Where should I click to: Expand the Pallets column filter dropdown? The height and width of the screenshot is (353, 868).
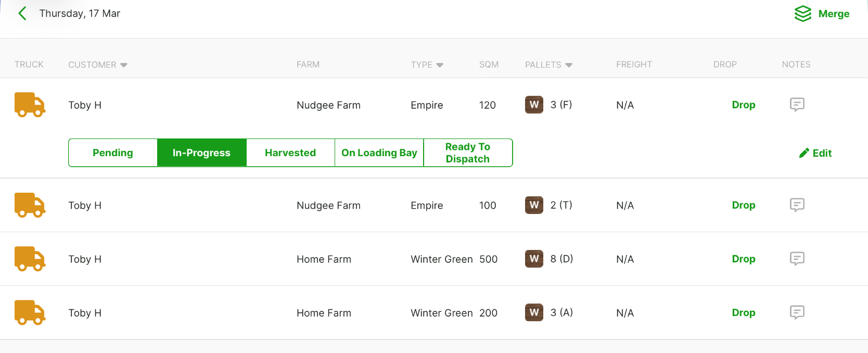569,65
